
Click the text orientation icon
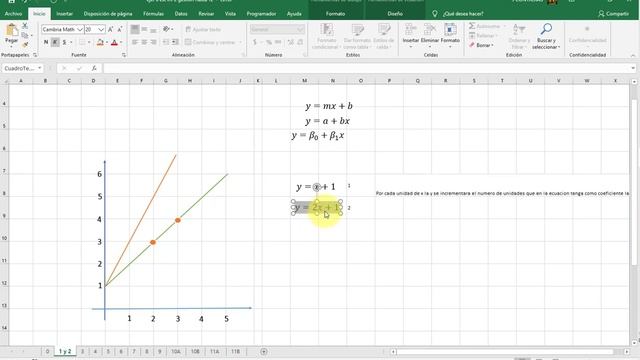coord(166,29)
